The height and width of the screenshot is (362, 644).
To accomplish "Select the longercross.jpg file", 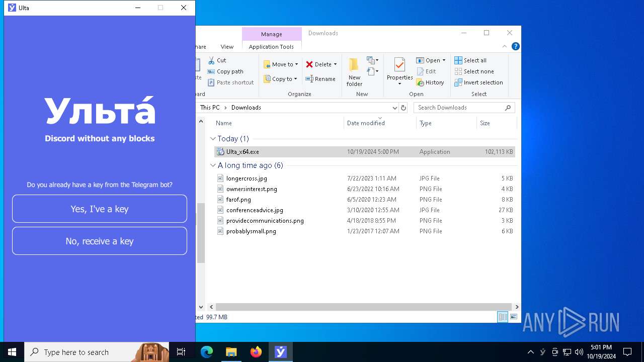I will tap(247, 178).
